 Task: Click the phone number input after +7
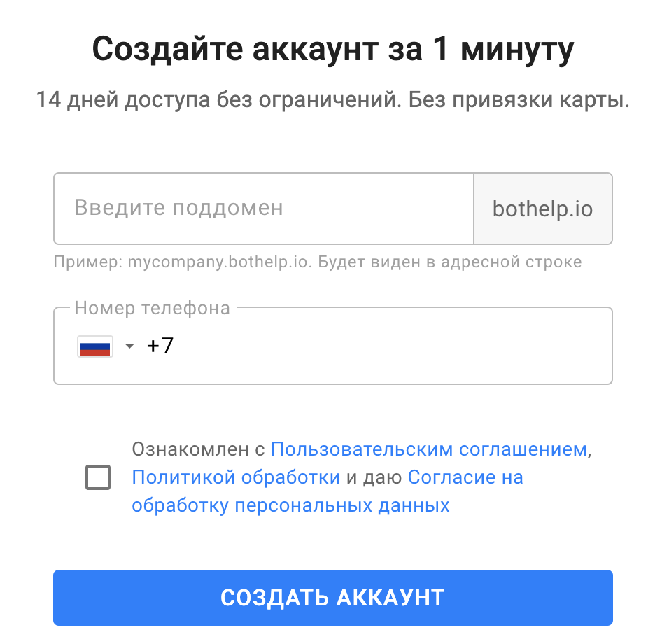(x=385, y=346)
